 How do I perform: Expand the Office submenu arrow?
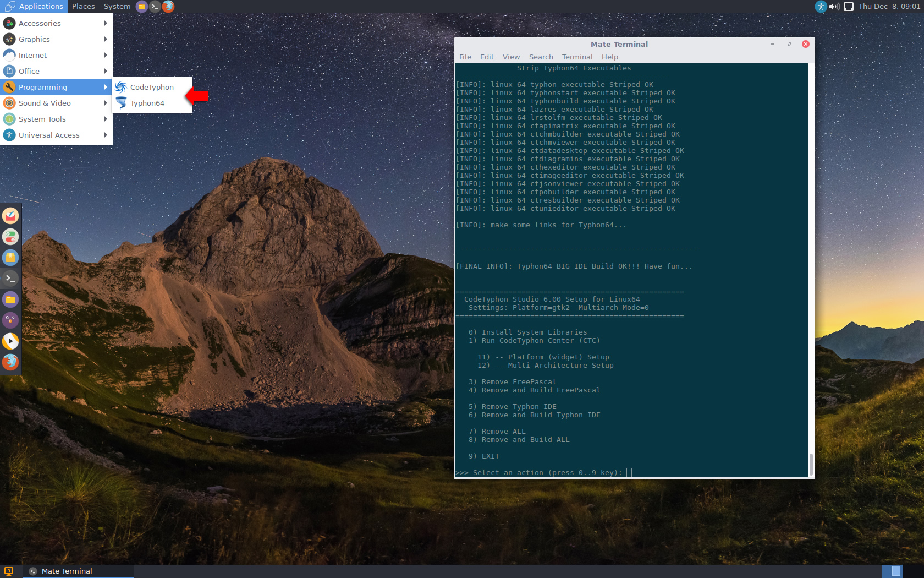coord(106,71)
